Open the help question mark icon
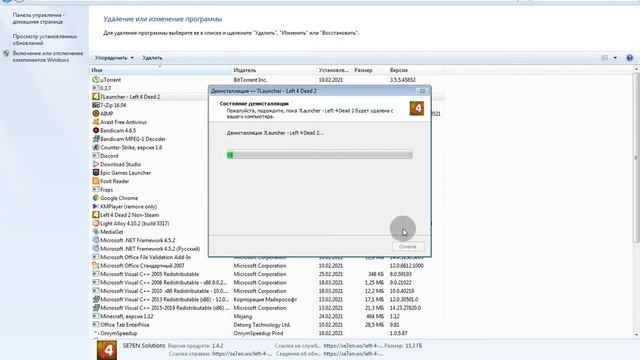640x360 pixels. click(x=629, y=58)
